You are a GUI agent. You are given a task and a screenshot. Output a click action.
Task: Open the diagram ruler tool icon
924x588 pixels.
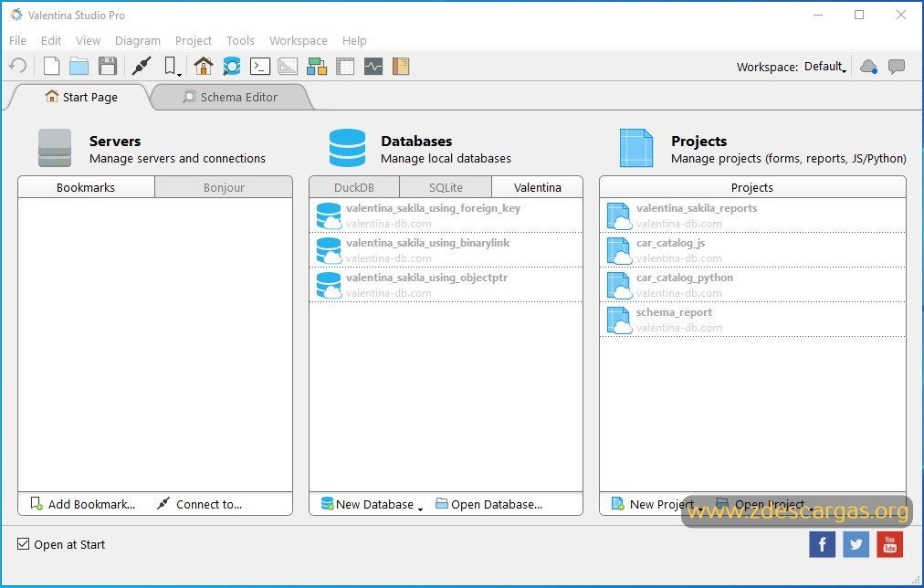click(x=288, y=66)
